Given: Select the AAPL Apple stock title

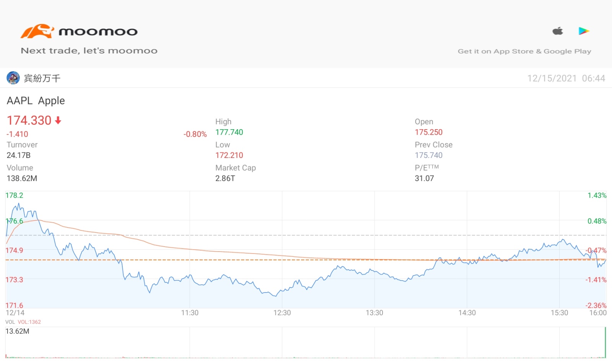Looking at the screenshot, I should pyautogui.click(x=36, y=101).
